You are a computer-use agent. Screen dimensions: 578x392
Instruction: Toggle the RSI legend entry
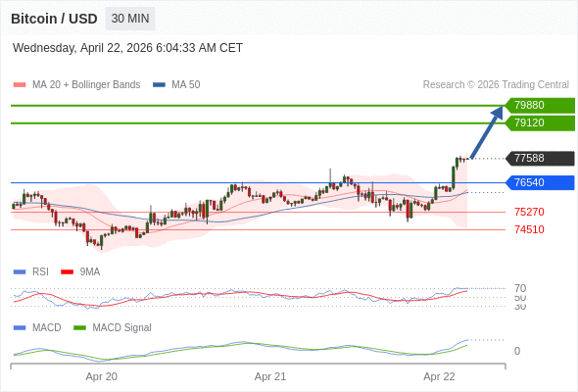31,272
